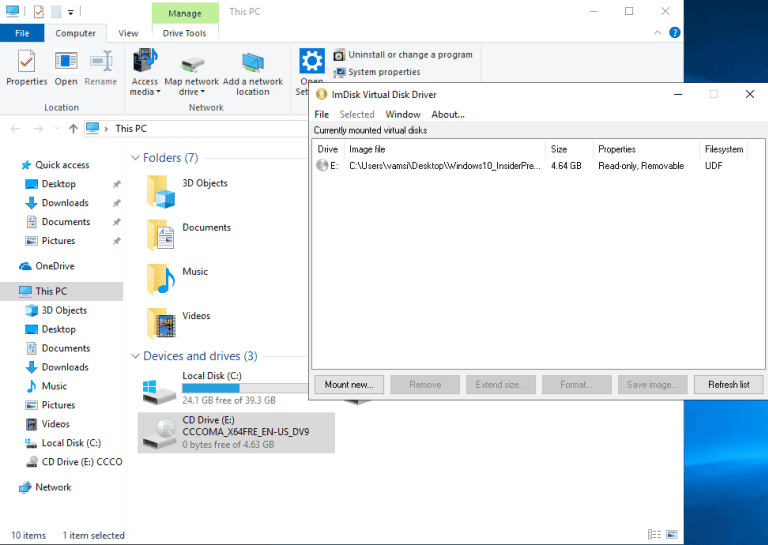Viewport: 768px width, 545px height.
Task: Select the CD Drive (E:) disc icon
Action: (x=159, y=434)
